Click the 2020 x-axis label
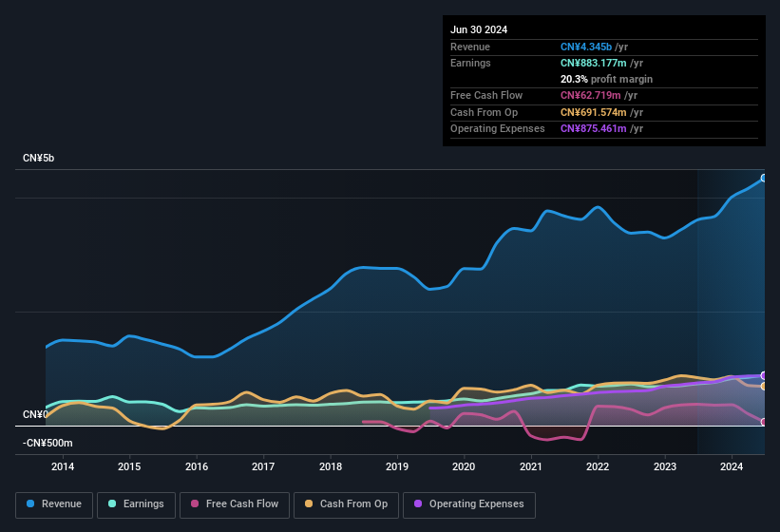 tap(464, 466)
